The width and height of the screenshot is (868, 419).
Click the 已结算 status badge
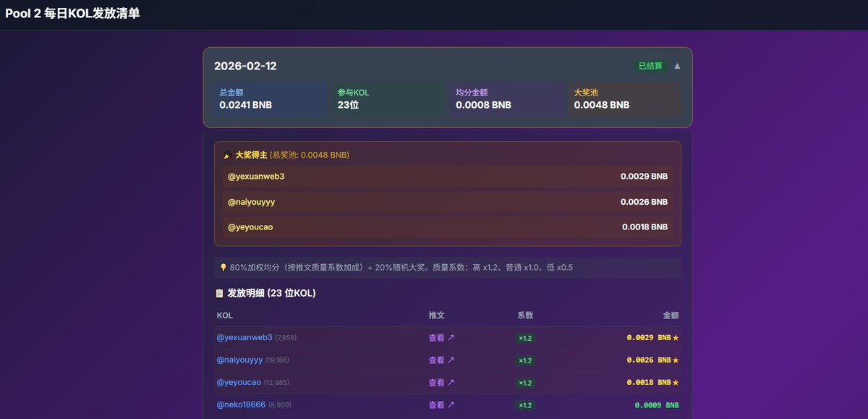tap(650, 66)
